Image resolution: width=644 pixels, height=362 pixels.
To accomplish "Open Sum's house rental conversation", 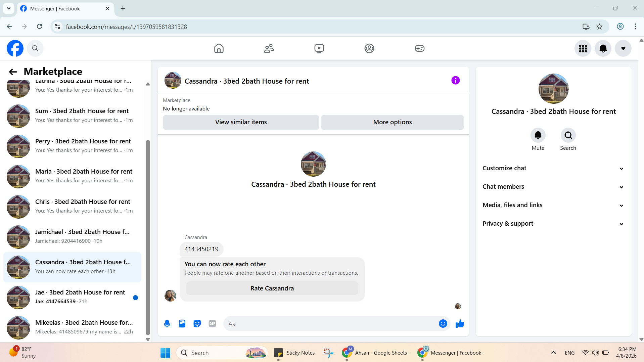I will (72, 116).
